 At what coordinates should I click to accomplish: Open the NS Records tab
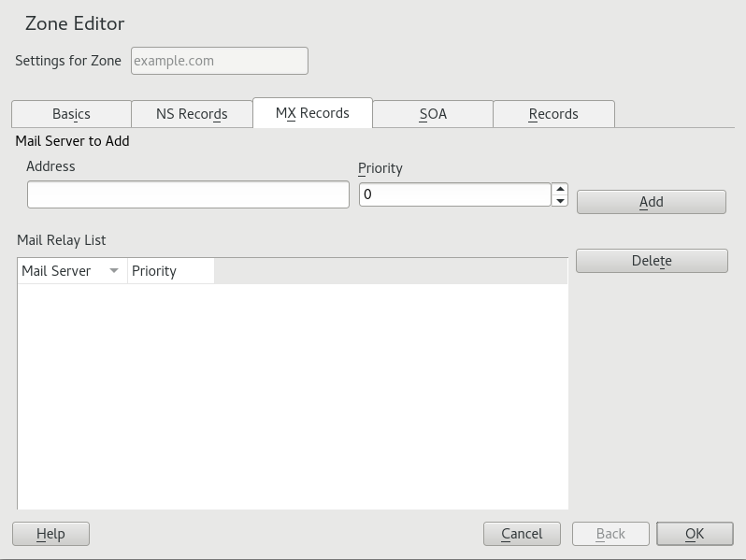pos(192,114)
